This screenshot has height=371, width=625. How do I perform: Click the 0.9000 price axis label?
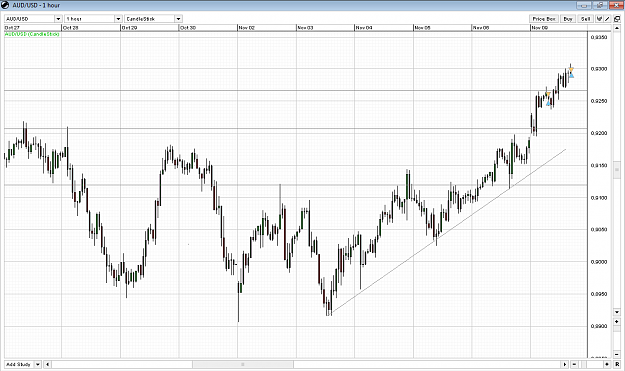coord(599,262)
